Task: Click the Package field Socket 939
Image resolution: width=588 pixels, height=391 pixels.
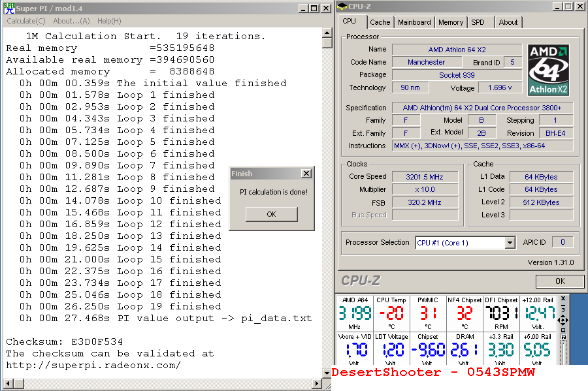Action: (x=457, y=75)
